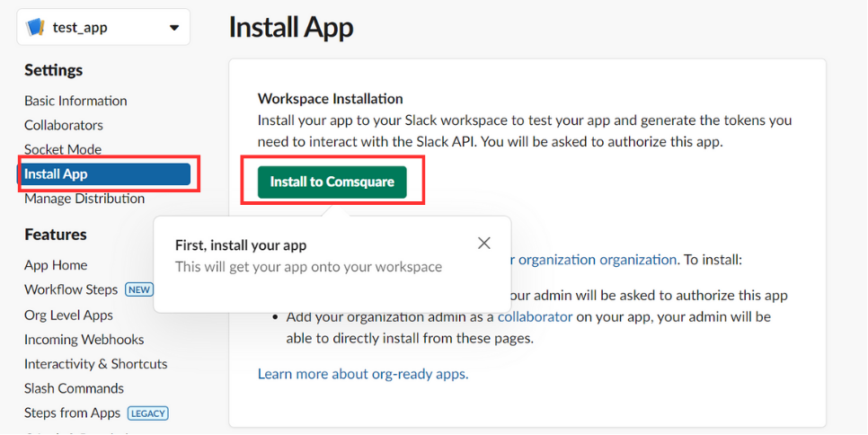Viewport: 868px width, 435px height.
Task: Open Socket Mode settings
Action: point(63,149)
